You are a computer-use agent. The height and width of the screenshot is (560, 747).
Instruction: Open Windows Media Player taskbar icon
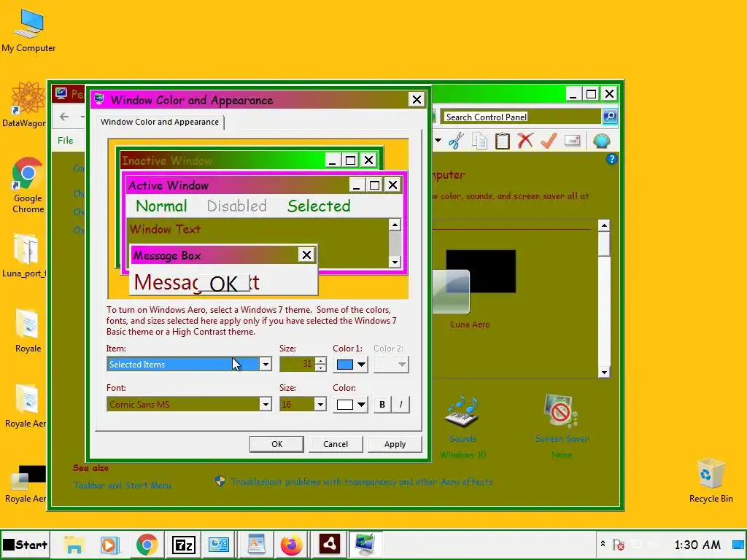[109, 545]
